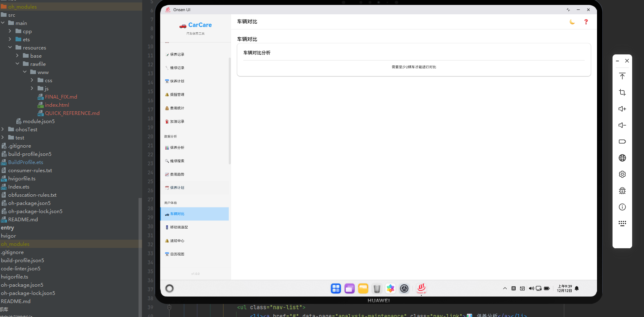Open 维修记录 in the sidebar

coord(195,68)
